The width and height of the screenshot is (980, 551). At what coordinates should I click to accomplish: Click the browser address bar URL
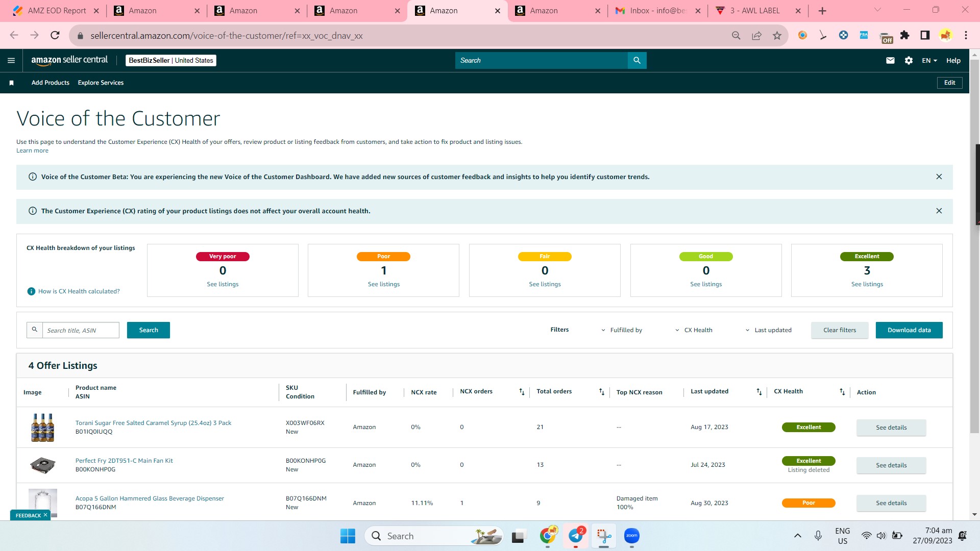(x=227, y=36)
